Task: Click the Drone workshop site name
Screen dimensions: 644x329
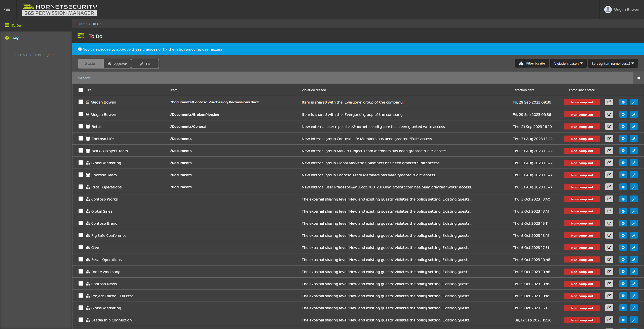Action: 106,272
